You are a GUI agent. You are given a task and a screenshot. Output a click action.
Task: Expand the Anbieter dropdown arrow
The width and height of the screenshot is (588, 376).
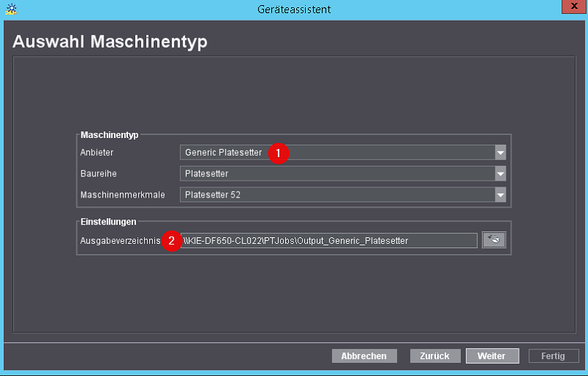point(501,153)
